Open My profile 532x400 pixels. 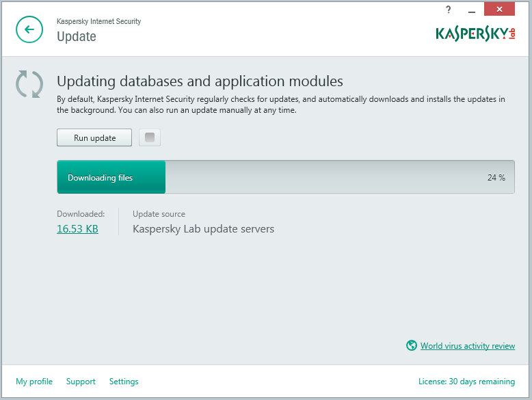[x=34, y=382]
